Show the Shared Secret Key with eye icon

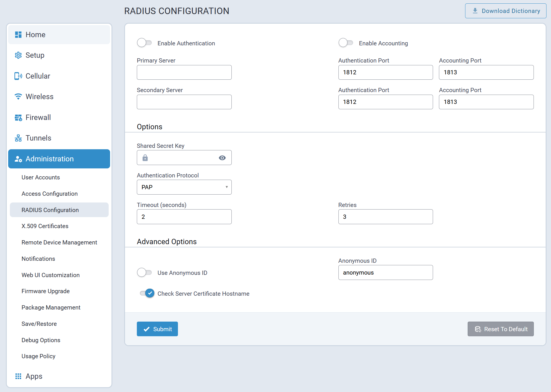pyautogui.click(x=222, y=158)
